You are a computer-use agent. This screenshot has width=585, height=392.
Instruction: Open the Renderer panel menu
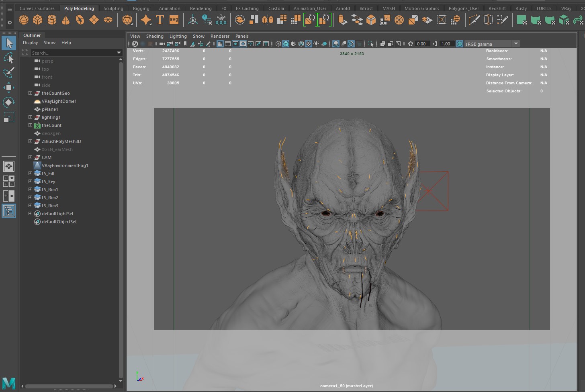coord(220,36)
